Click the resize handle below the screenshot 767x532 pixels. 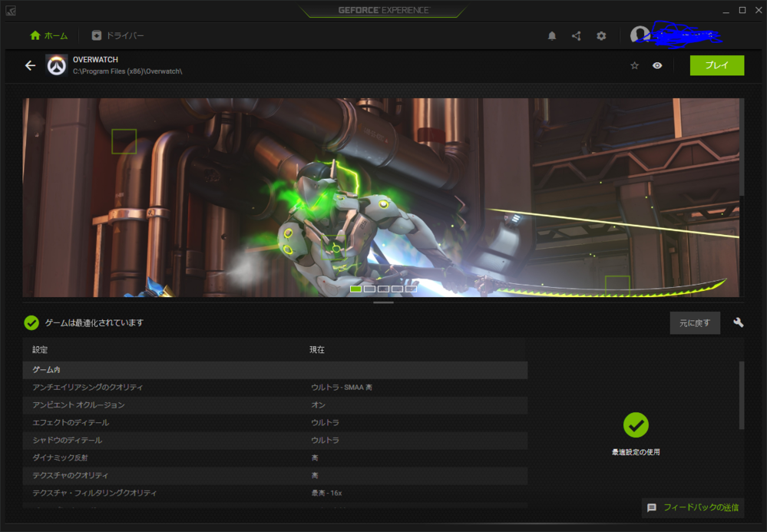(384, 302)
